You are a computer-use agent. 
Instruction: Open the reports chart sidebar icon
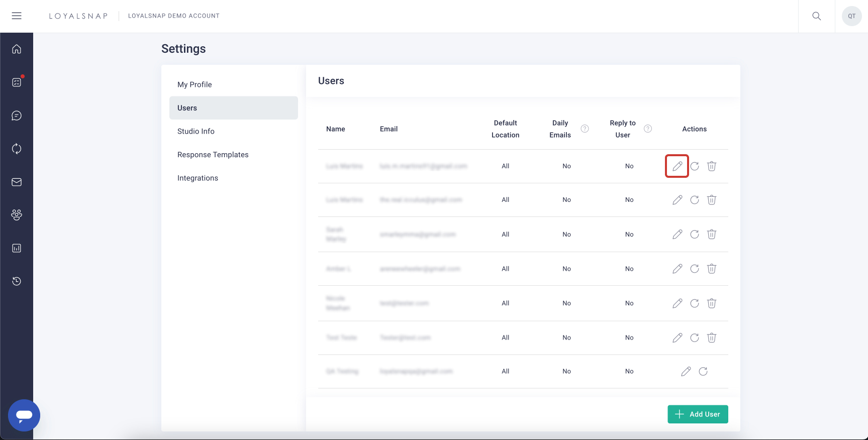pos(17,248)
